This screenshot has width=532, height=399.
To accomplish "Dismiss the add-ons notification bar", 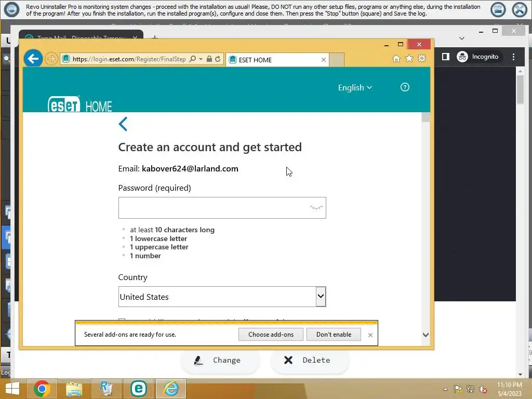I will pyautogui.click(x=370, y=335).
